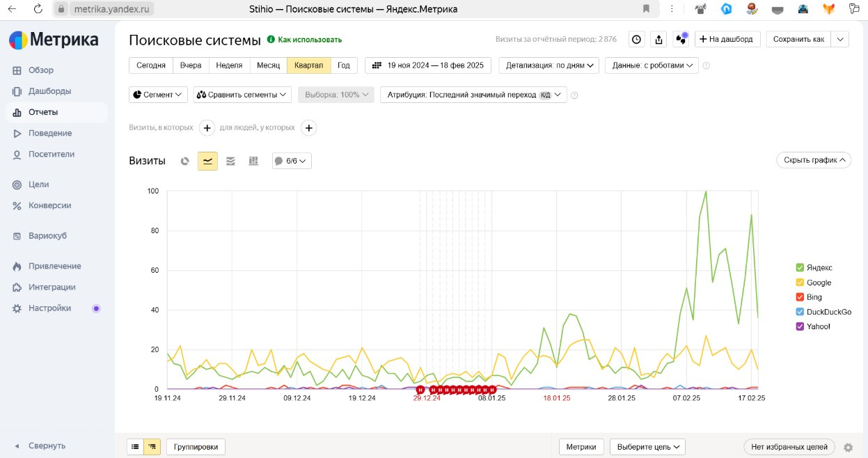The width and height of the screenshot is (868, 458).
Task: Open goals settings gear icon
Action: 848,447
